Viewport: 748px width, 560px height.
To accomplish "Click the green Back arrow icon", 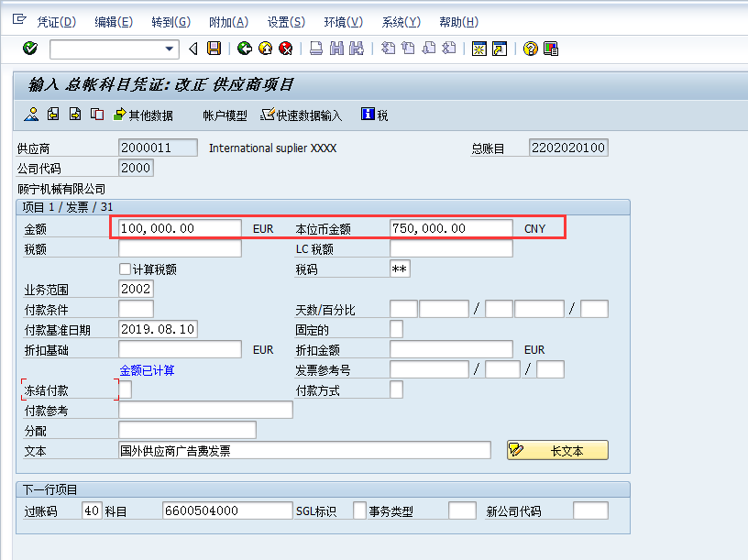I will point(245,49).
